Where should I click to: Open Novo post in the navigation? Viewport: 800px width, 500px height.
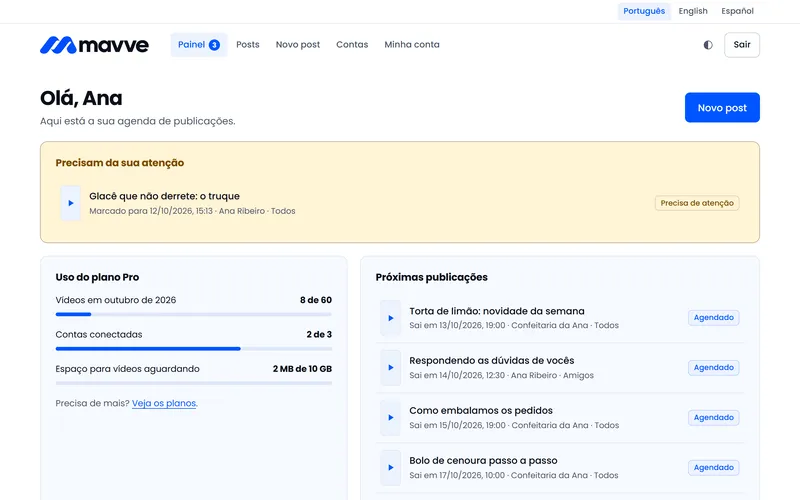click(x=298, y=45)
